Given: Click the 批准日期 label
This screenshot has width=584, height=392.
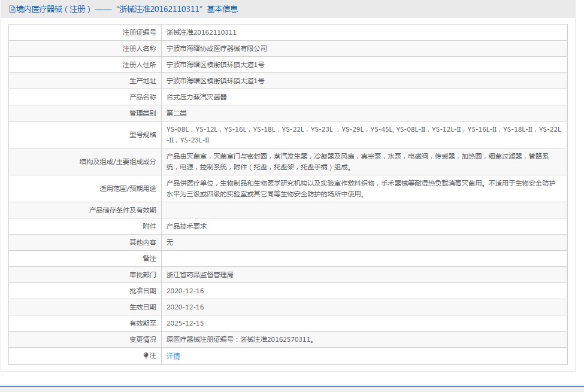Looking at the screenshot, I should [143, 291].
